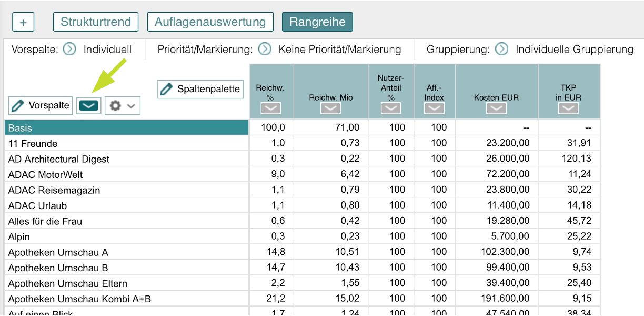Switch to the Auflagenauswertung view
The width and height of the screenshot is (644, 316).
pos(210,22)
